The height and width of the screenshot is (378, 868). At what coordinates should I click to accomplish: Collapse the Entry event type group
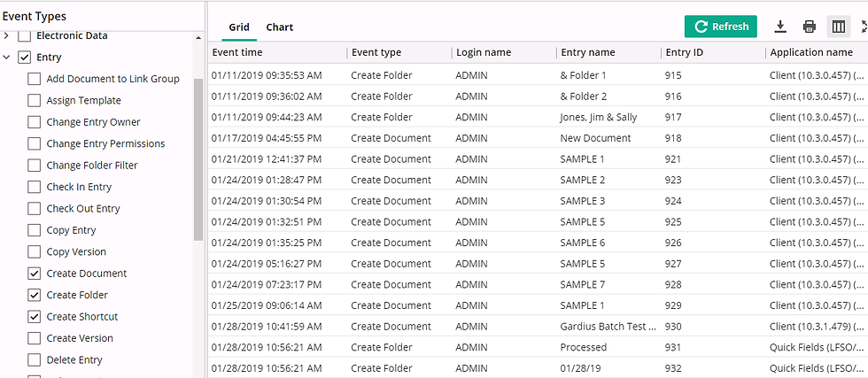pos(7,57)
